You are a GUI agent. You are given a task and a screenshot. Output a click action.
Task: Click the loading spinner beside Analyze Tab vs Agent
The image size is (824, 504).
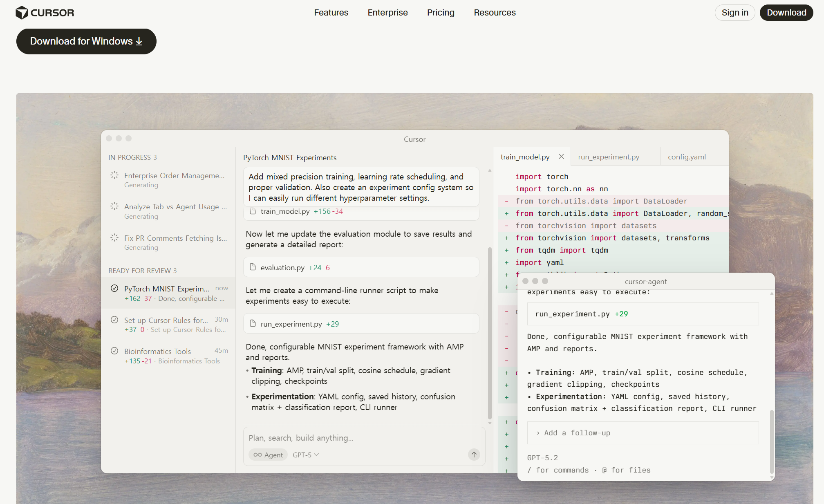click(x=114, y=206)
